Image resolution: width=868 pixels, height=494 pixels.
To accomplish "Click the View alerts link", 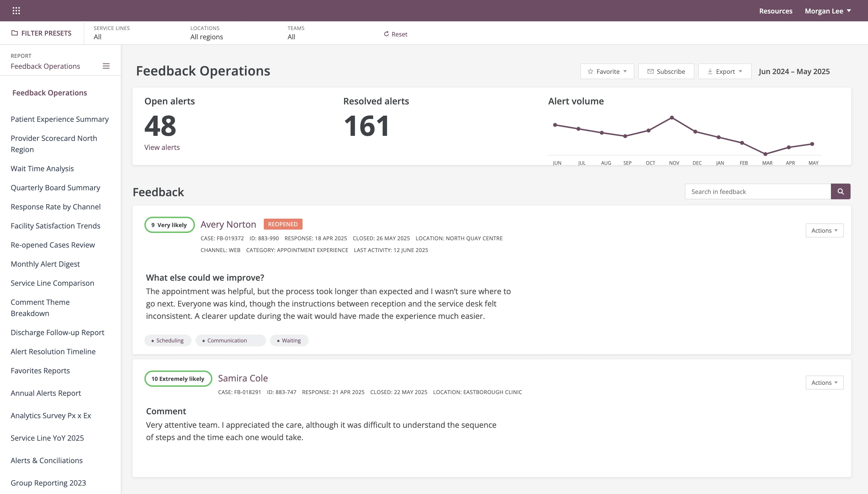I will tap(162, 147).
